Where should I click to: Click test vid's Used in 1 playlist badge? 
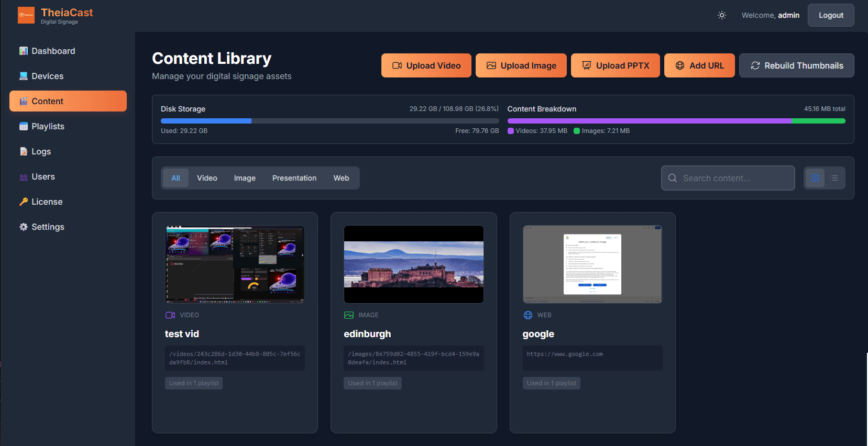[x=194, y=383]
